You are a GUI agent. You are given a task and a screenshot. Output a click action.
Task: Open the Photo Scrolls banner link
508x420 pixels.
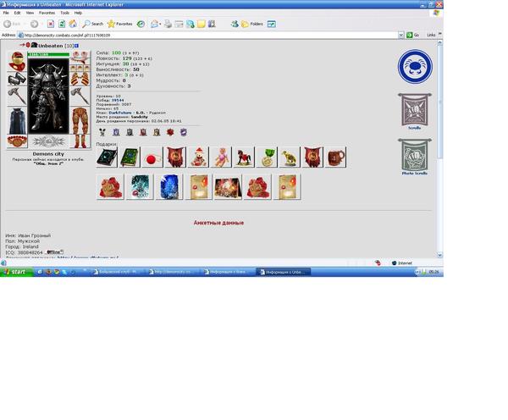click(415, 157)
